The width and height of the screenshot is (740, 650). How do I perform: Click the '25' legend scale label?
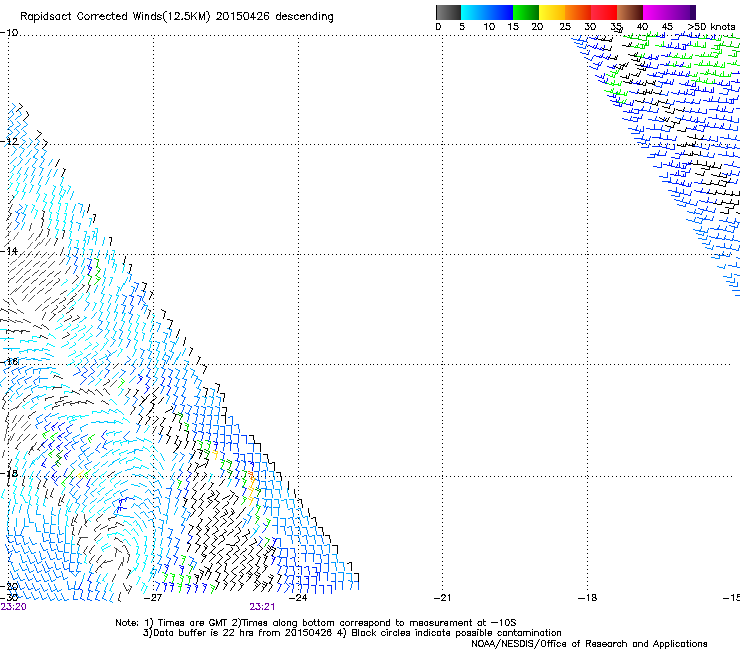click(565, 27)
